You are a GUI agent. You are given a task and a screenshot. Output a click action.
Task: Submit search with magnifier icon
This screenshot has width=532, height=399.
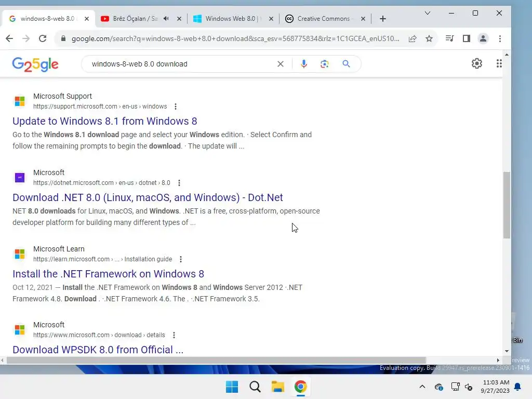point(346,64)
